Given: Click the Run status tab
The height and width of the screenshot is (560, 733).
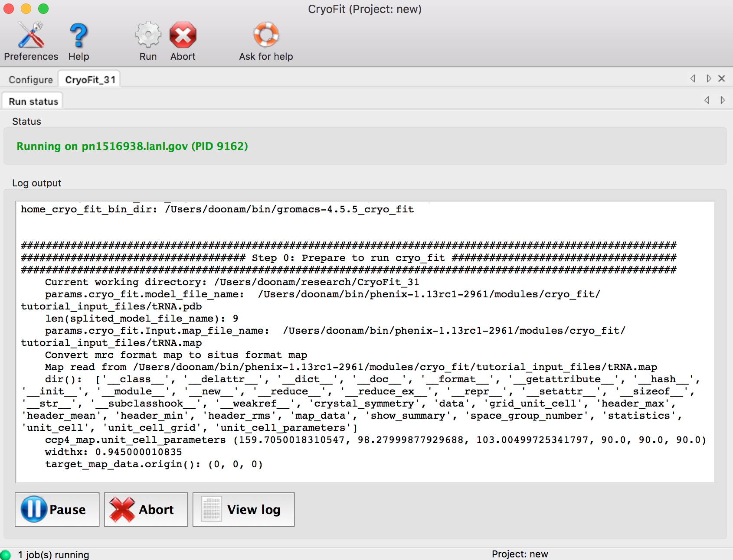Looking at the screenshot, I should 33,101.
